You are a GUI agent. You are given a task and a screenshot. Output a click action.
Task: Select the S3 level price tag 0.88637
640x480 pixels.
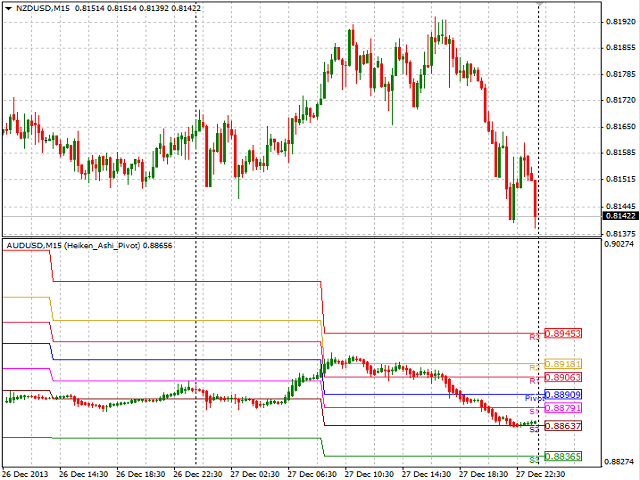(x=563, y=426)
